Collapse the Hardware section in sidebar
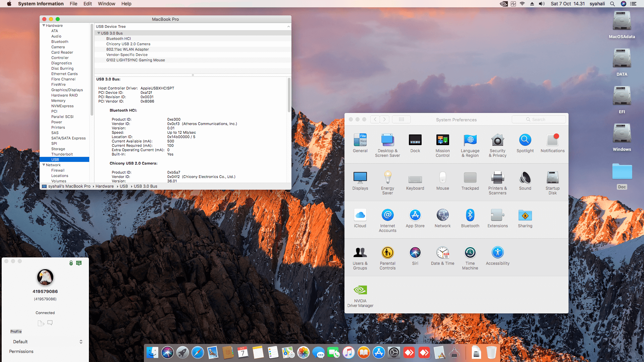644x362 pixels. tap(44, 25)
